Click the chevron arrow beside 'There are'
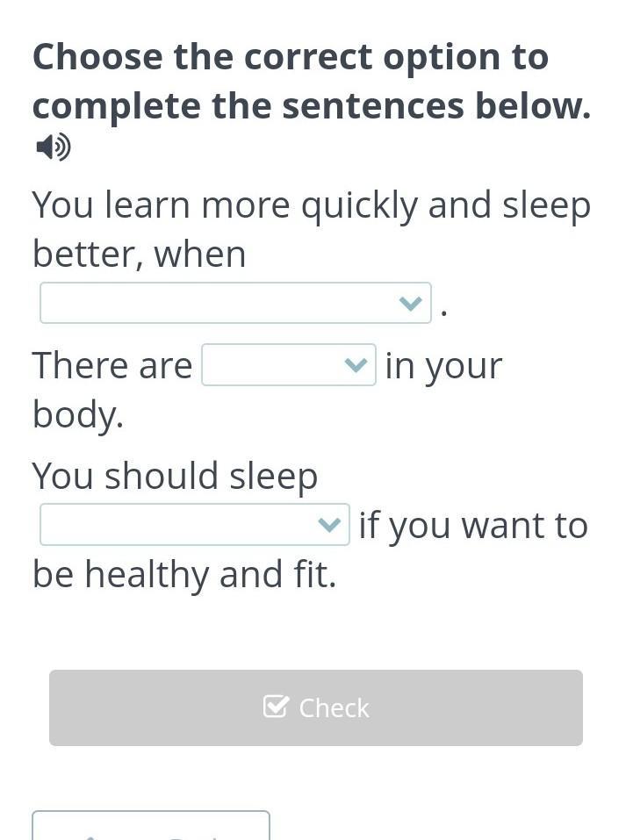Screen dimensions: 626x840 pyautogui.click(x=356, y=365)
